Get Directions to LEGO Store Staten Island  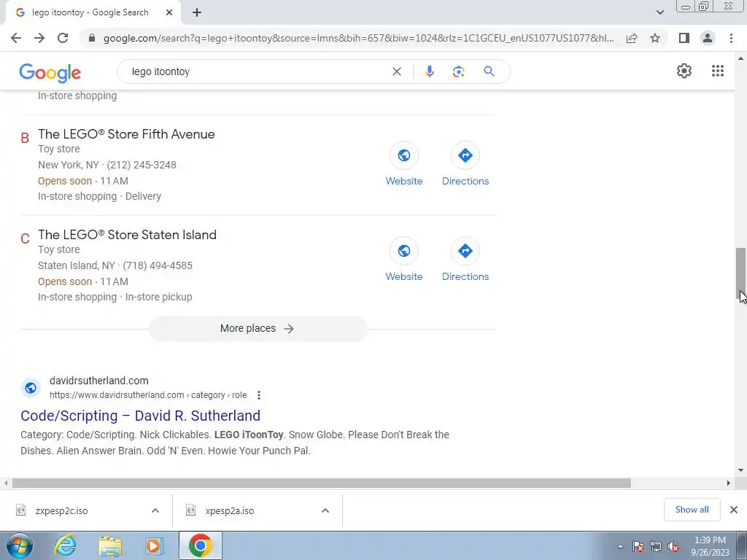tap(465, 260)
